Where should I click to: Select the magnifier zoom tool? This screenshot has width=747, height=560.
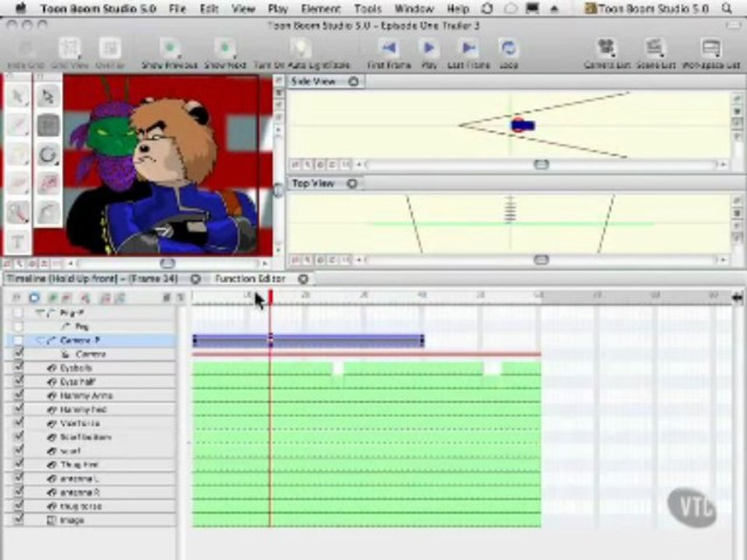[x=18, y=212]
